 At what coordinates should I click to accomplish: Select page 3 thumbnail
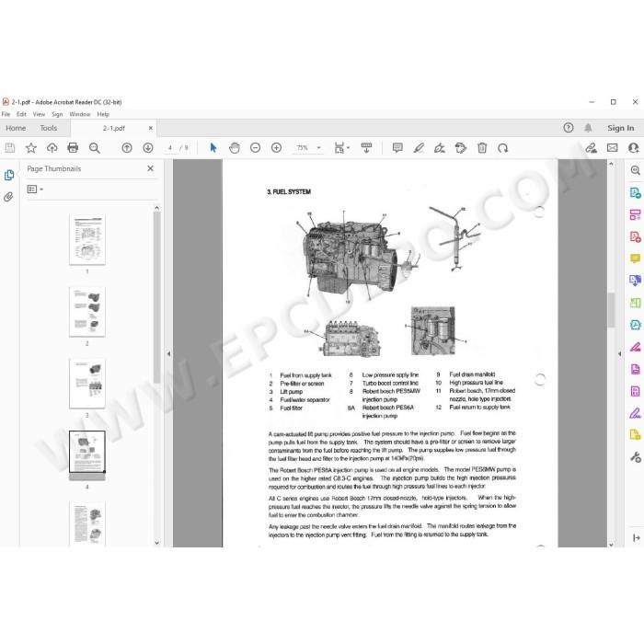coord(87,384)
